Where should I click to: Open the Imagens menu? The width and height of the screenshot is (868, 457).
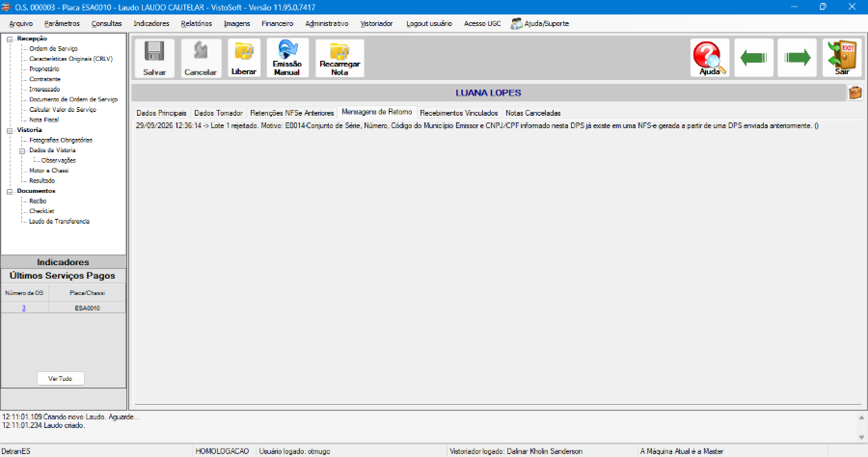click(237, 24)
